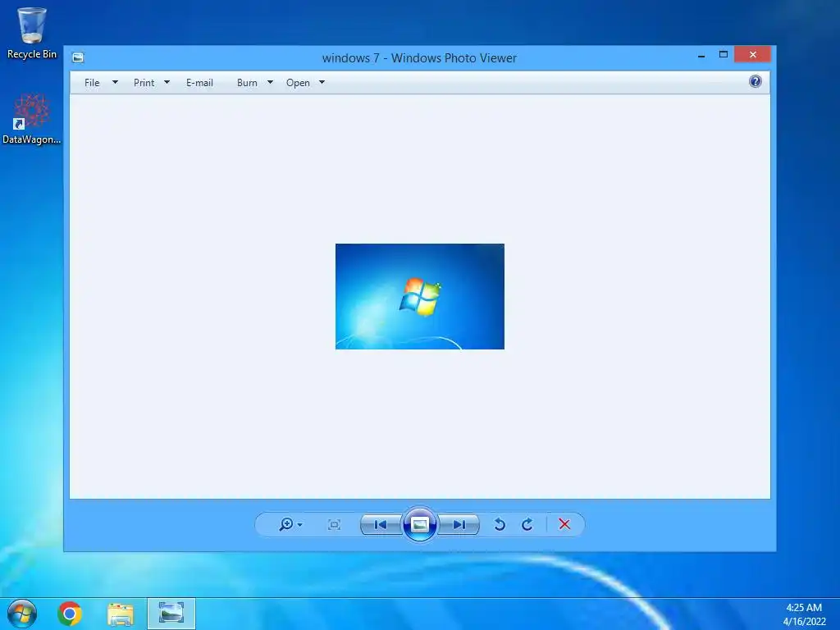
Task: Click the blue Help question mark icon
Action: pyautogui.click(x=756, y=81)
